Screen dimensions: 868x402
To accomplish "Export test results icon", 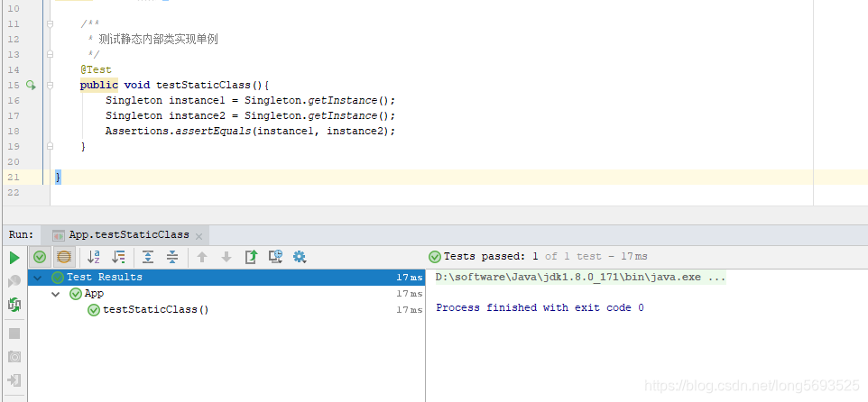I will (x=252, y=257).
